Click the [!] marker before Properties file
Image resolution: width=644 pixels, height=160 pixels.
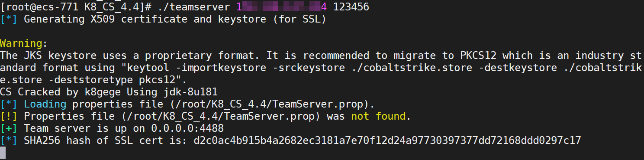point(10,116)
